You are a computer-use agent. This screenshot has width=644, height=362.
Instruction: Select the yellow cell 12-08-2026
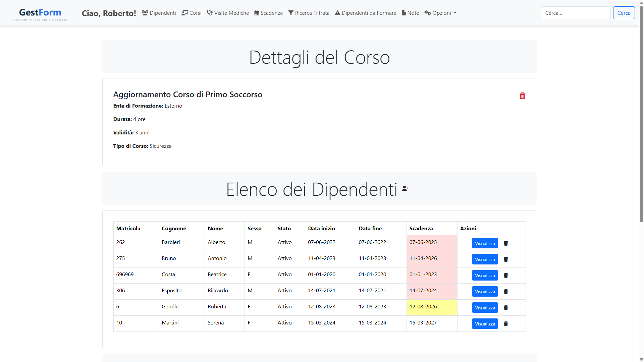[x=432, y=307]
